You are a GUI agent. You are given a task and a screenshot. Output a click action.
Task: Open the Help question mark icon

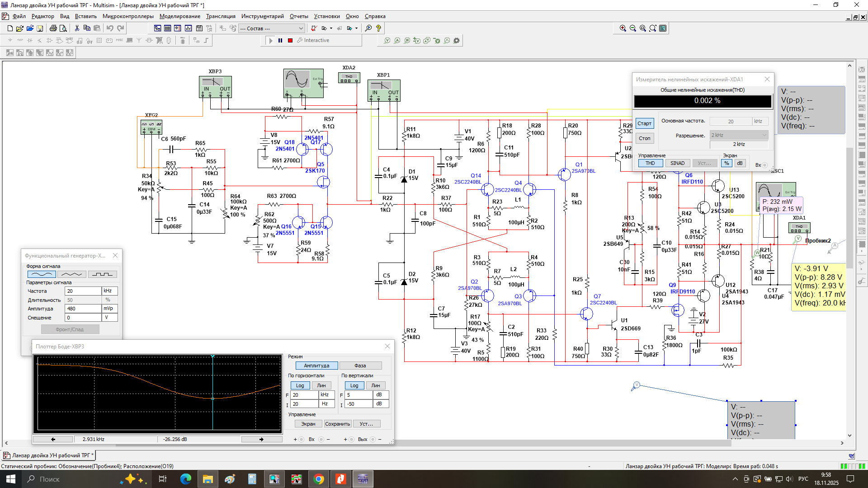(x=378, y=28)
